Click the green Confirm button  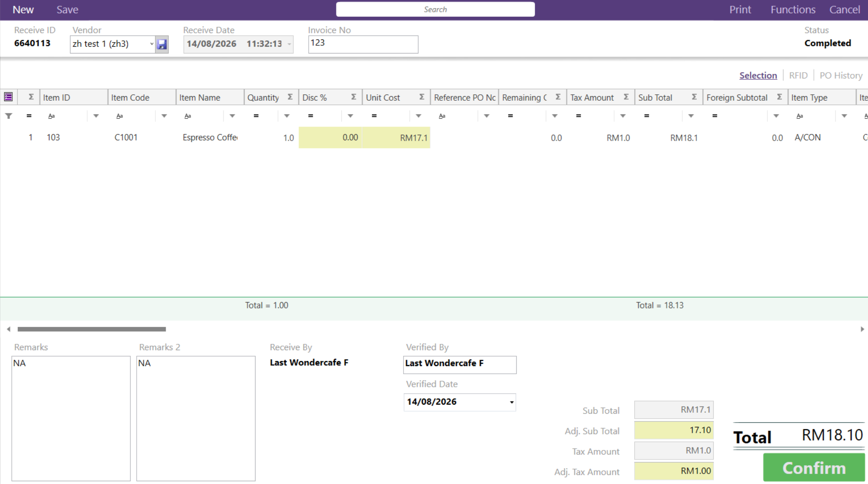point(814,467)
